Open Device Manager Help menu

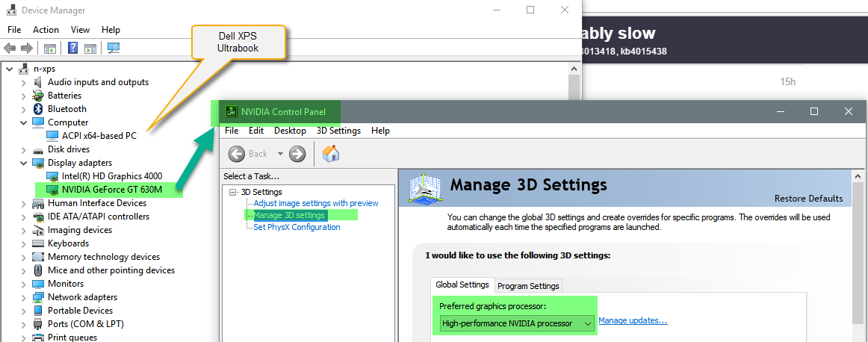(x=111, y=30)
